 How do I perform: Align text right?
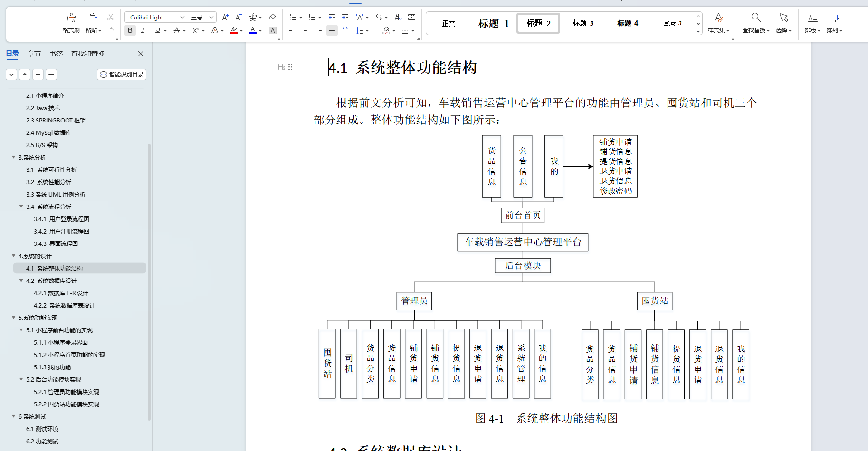(x=318, y=30)
